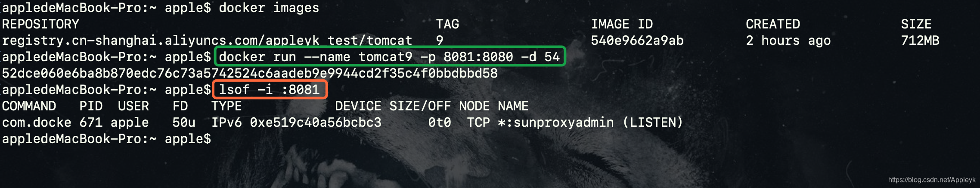Select the 2 hours ago text
Image resolution: width=980 pixels, height=188 pixels.
788,41
